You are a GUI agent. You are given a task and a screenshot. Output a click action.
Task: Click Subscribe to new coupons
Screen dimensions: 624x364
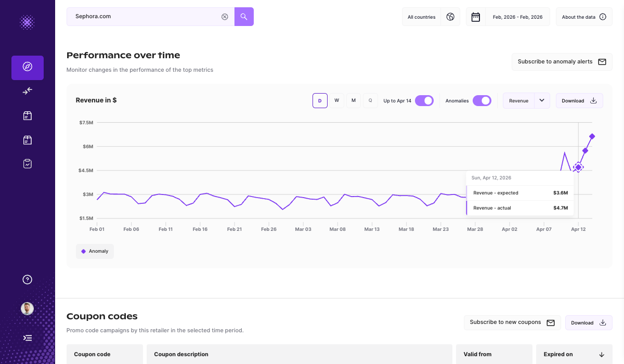512,322
